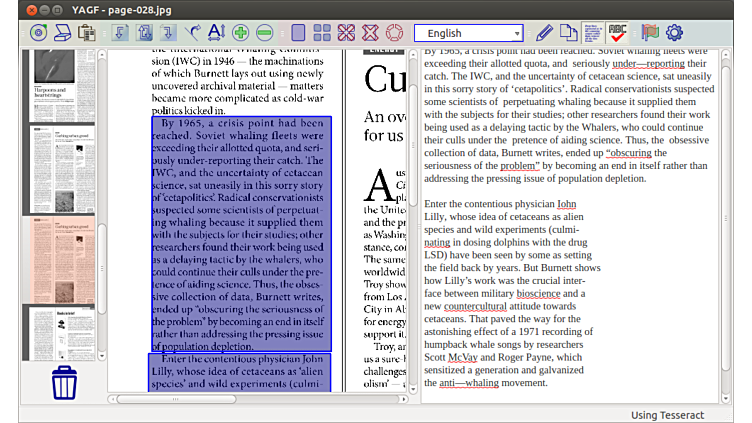This screenshot has width=752, height=423.
Task: Click the green plus zoom in icon
Action: 241,33
